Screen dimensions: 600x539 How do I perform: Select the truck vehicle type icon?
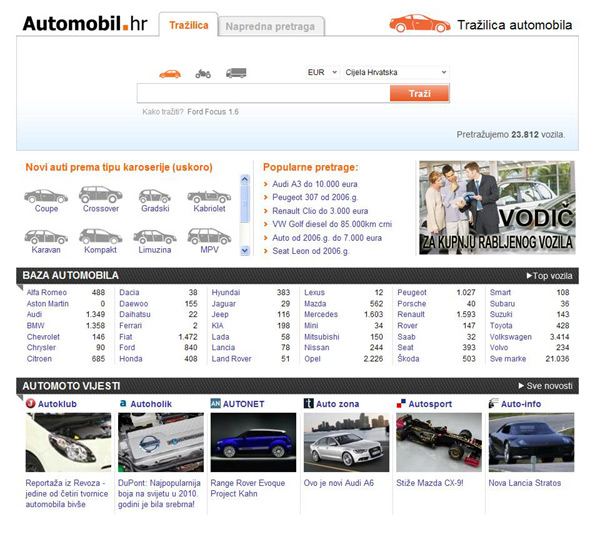coord(236,73)
